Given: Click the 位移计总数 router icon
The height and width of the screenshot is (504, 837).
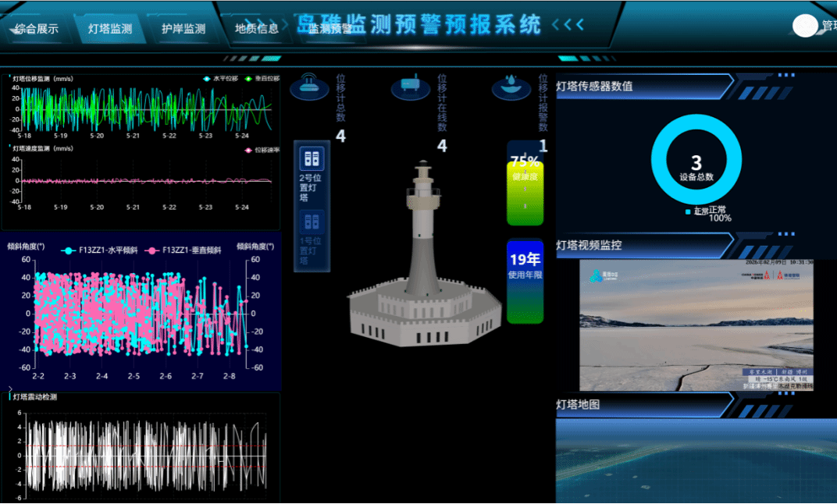Looking at the screenshot, I should pyautogui.click(x=309, y=86).
